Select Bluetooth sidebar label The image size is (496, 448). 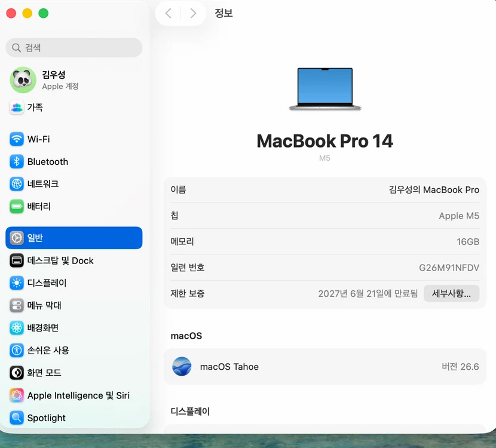48,161
